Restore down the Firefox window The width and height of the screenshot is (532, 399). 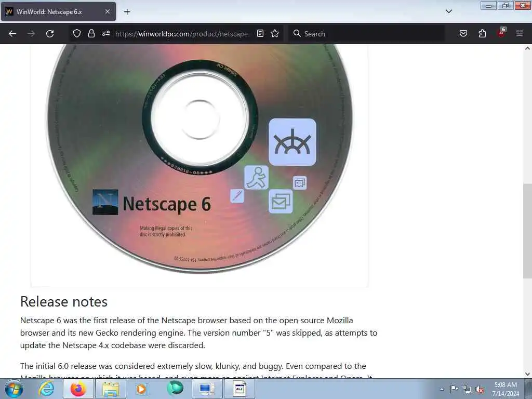[506, 6]
